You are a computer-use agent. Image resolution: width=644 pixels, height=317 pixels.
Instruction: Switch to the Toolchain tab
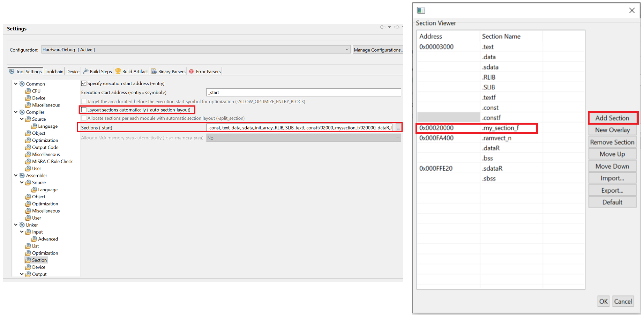tap(54, 72)
